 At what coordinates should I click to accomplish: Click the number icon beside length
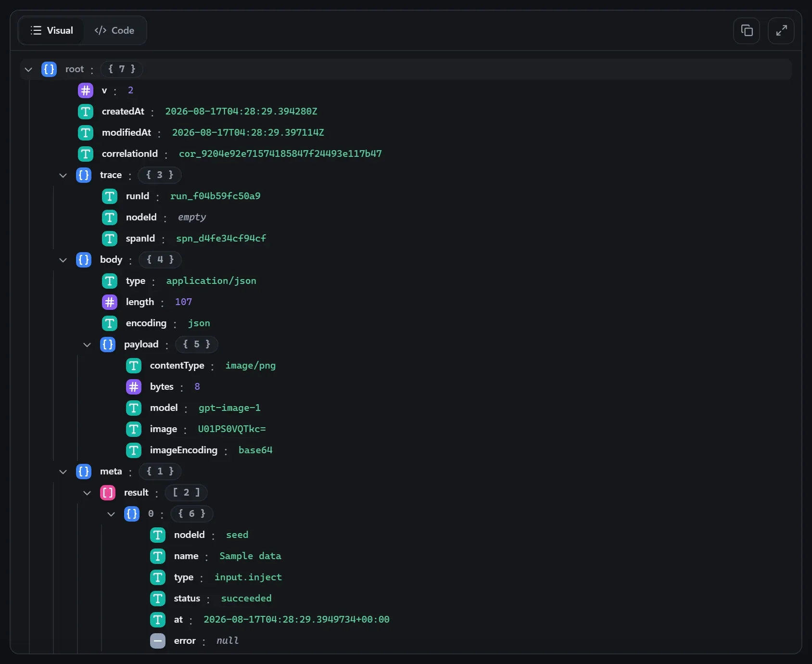coord(110,302)
